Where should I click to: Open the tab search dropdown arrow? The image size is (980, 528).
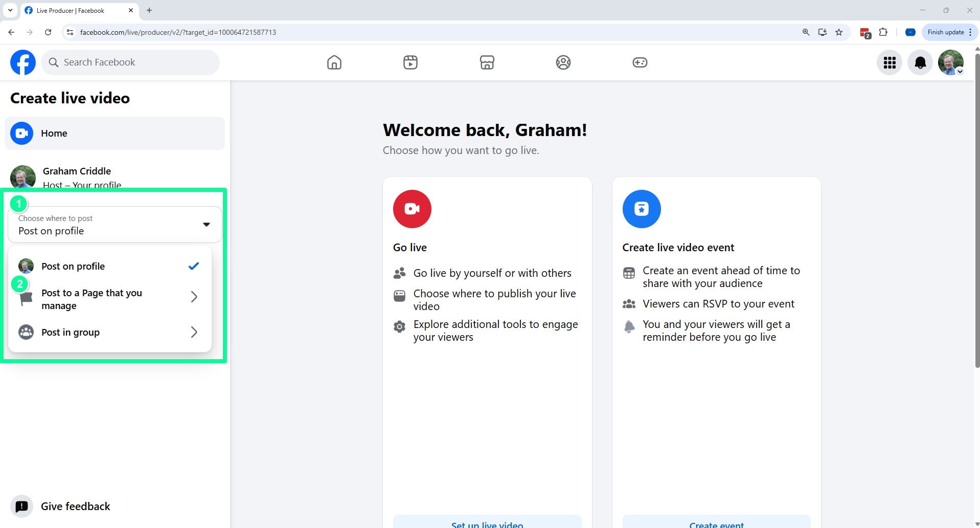10,10
